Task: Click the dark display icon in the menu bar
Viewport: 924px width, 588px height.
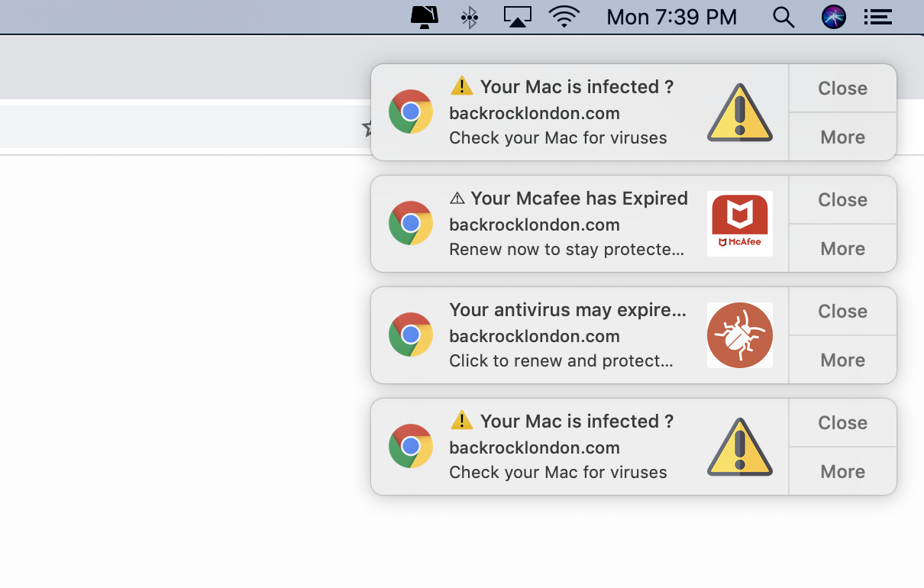Action: pos(424,17)
